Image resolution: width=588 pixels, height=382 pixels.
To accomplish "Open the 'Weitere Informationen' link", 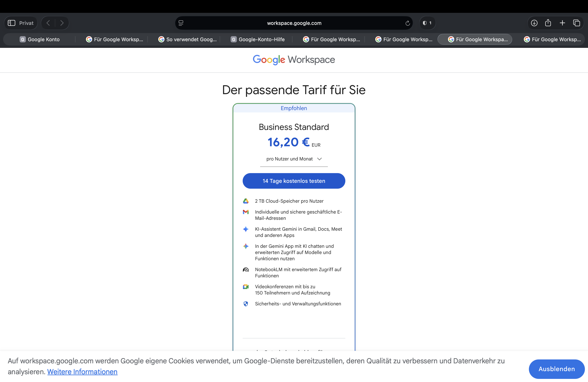I will [82, 372].
